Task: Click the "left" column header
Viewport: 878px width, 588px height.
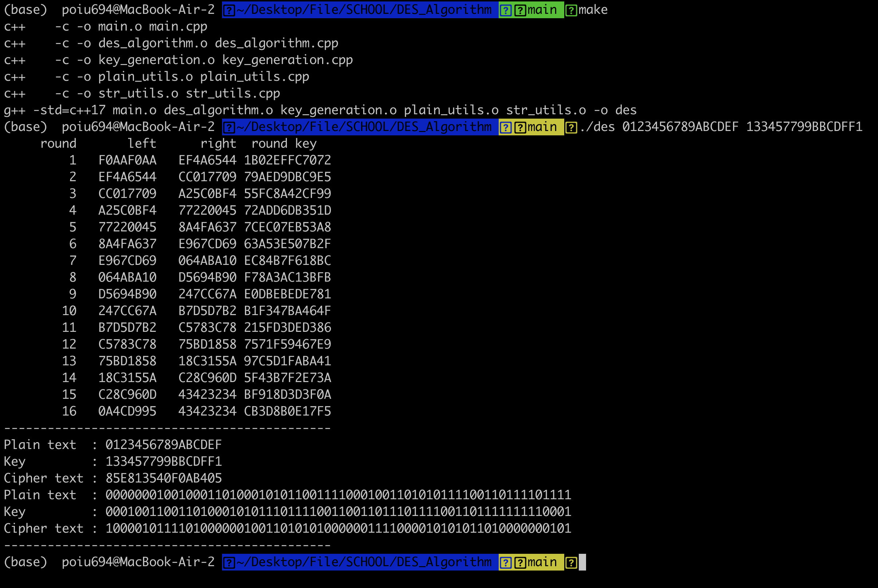Action: tap(141, 144)
